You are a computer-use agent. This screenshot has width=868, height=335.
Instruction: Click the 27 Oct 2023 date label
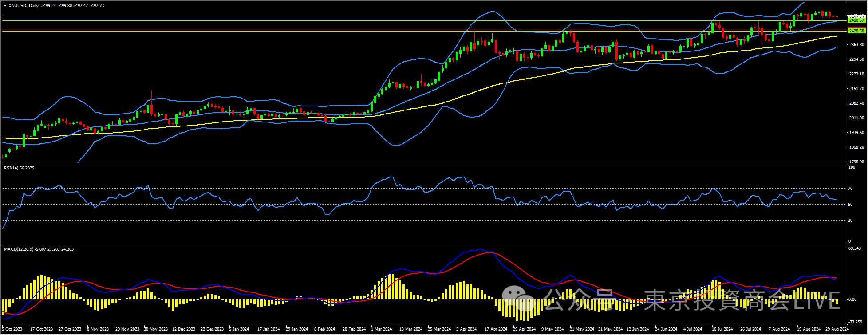(x=70, y=329)
